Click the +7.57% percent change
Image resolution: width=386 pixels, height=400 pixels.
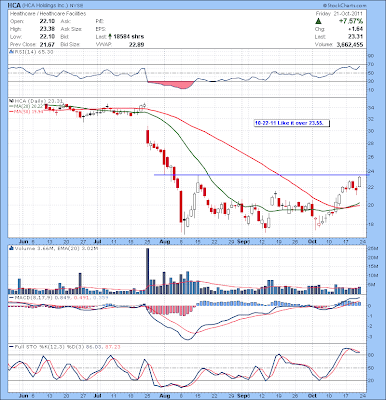[351, 21]
